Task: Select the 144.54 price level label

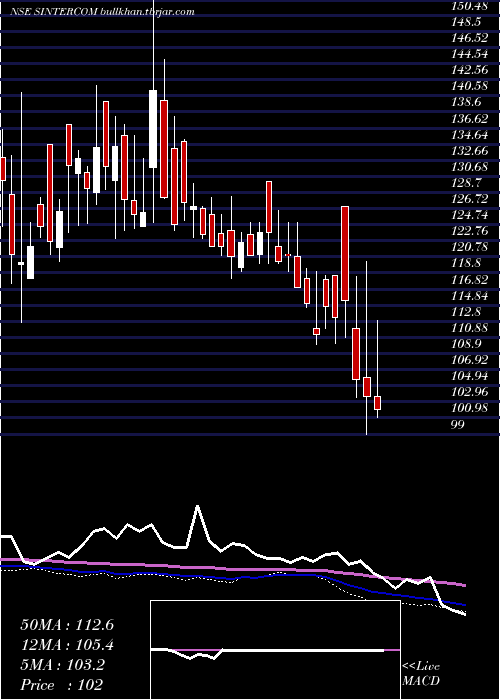Action: (x=470, y=54)
